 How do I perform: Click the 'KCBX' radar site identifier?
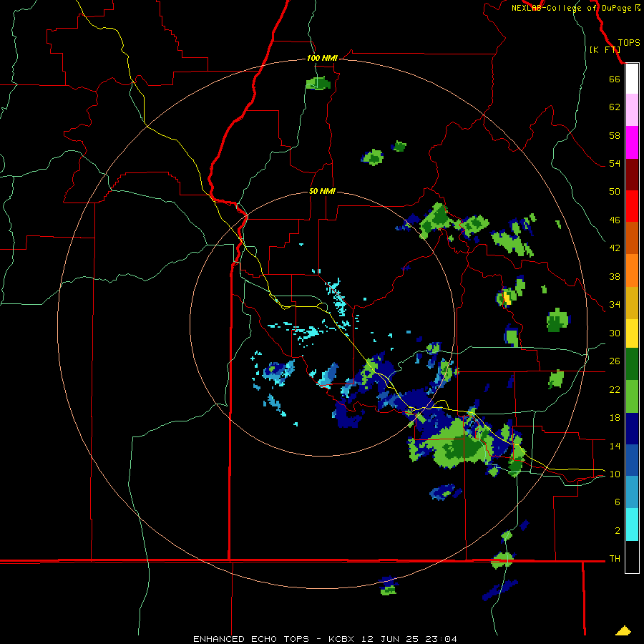tap(341, 639)
